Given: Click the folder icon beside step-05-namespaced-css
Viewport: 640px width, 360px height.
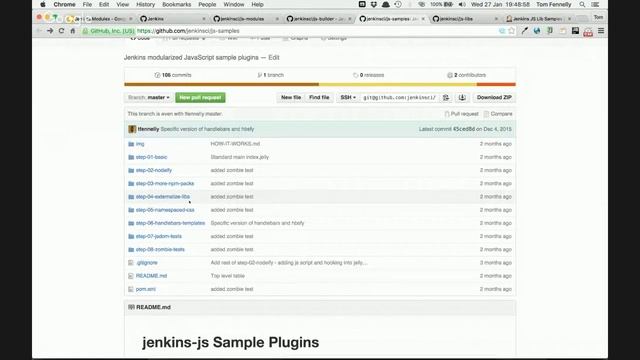Looking at the screenshot, I should [131, 210].
